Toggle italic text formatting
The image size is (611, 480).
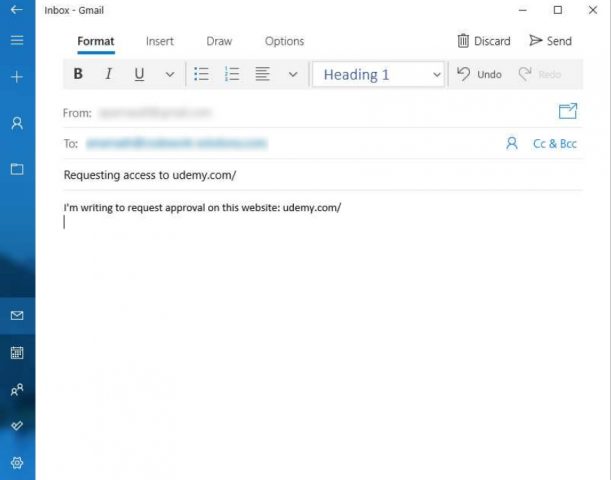pyautogui.click(x=108, y=74)
